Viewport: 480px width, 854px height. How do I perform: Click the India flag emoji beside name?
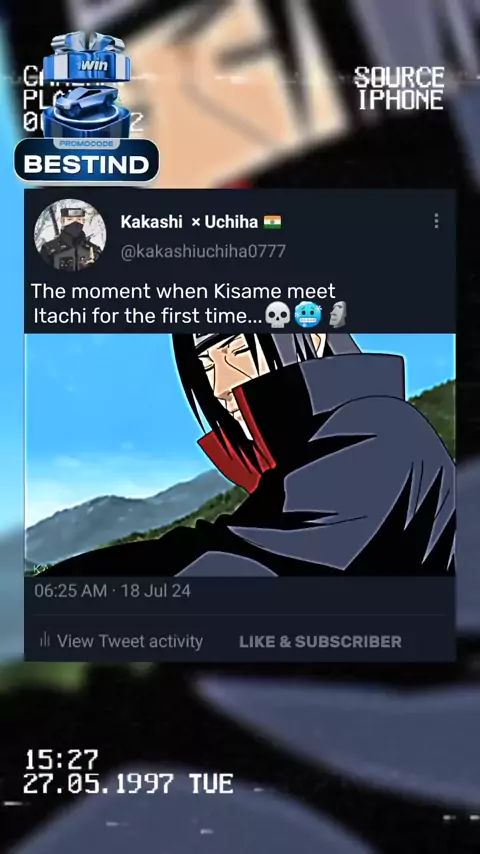pos(272,222)
